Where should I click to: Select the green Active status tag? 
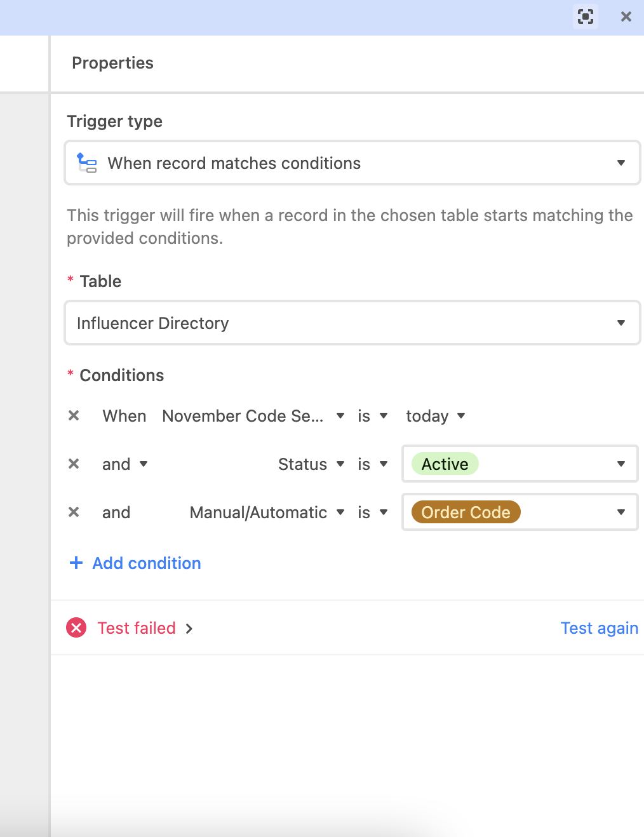445,464
